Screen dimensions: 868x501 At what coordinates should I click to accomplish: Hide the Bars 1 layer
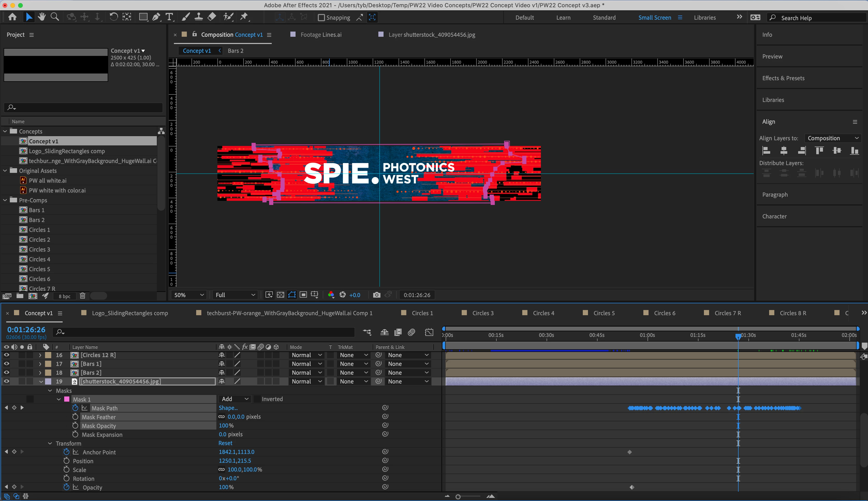pyautogui.click(x=6, y=364)
